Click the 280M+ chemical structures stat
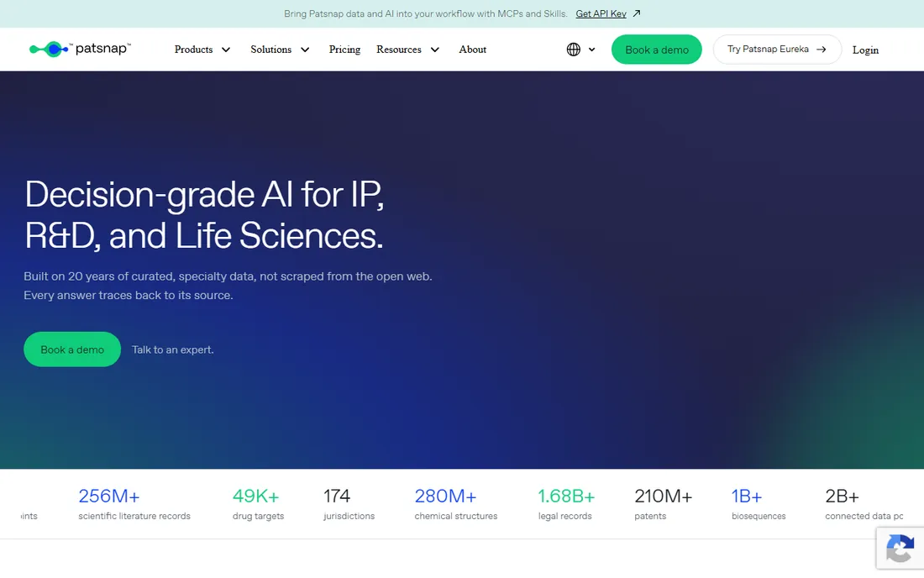 (455, 504)
